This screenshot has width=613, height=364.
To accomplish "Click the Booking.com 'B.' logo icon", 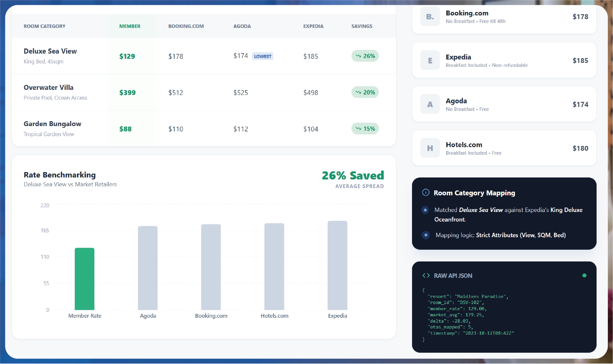I will click(430, 16).
